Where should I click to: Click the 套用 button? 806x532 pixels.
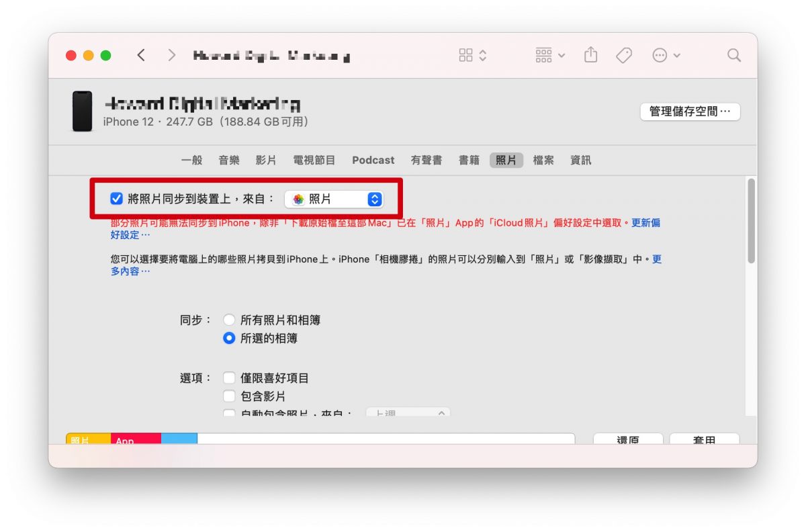click(705, 439)
